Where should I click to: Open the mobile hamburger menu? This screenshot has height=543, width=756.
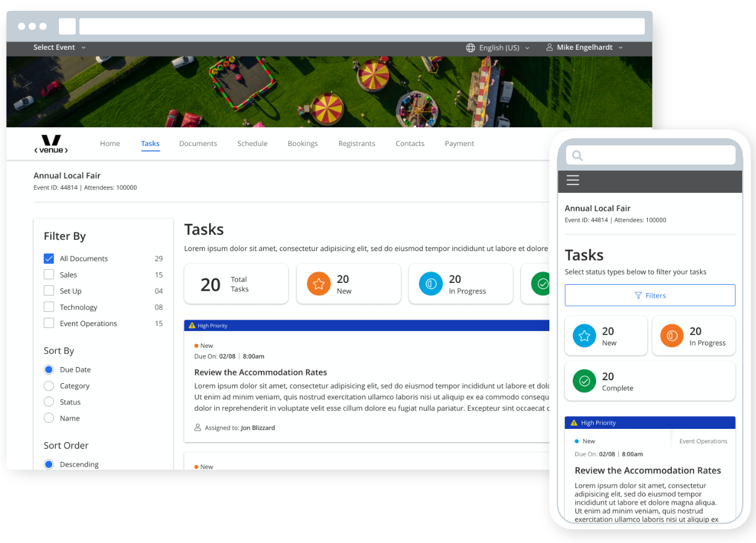(x=573, y=180)
